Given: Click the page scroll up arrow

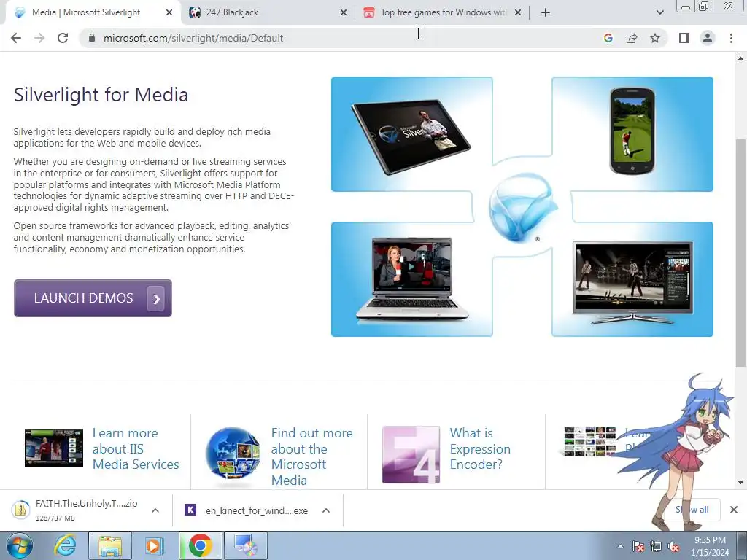Looking at the screenshot, I should tap(740, 59).
